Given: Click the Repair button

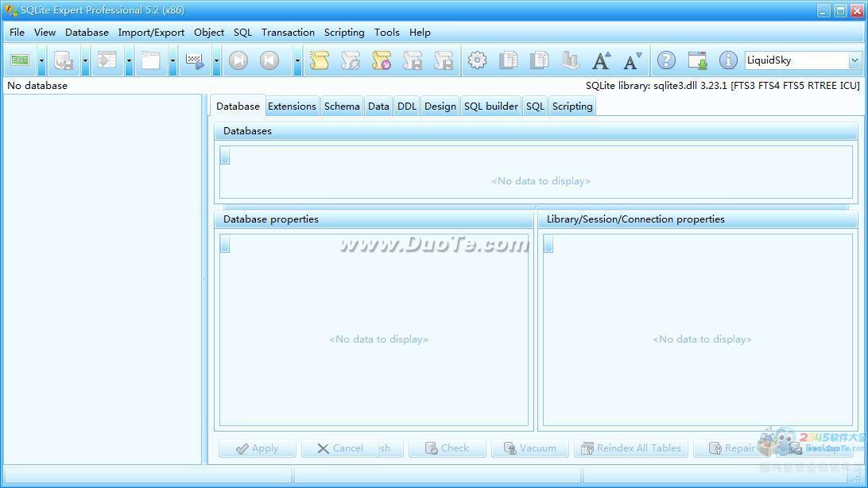Looking at the screenshot, I should click(x=732, y=448).
